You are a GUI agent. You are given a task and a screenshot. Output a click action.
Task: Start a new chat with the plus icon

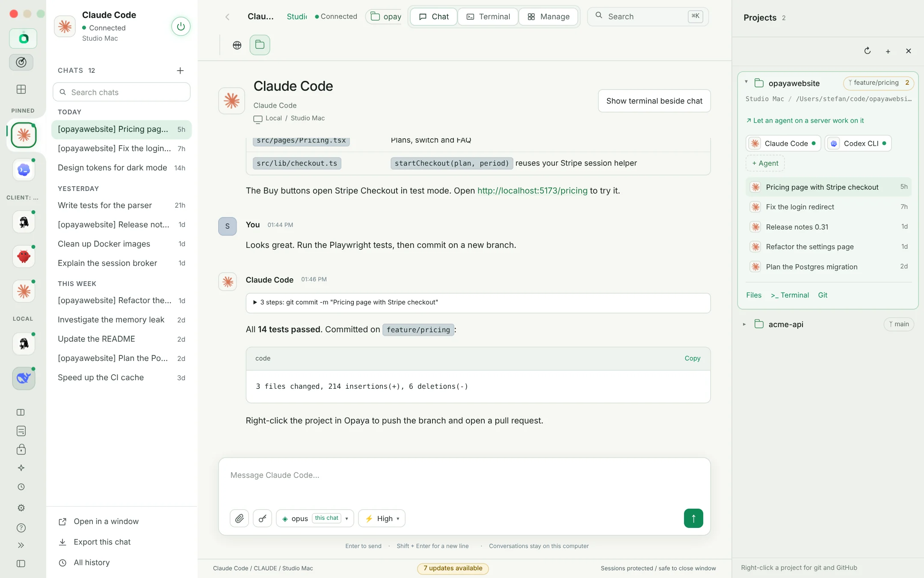tap(180, 71)
